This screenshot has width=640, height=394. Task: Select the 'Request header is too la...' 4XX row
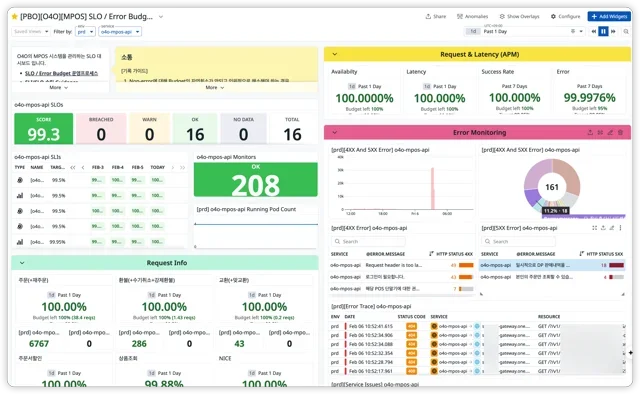click(x=402, y=265)
